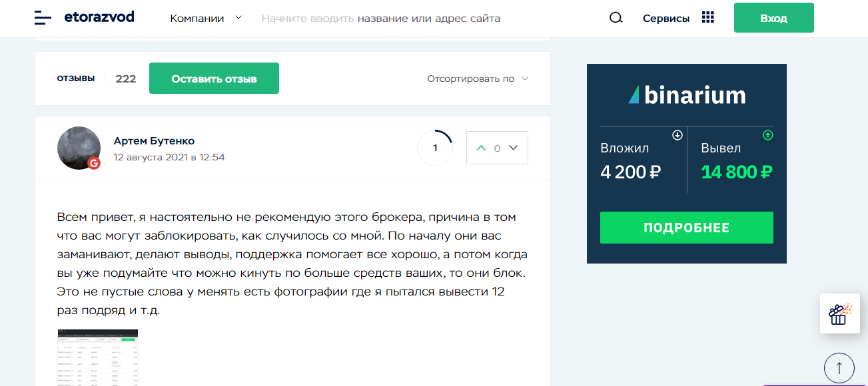
Task: Click the binarium logo banner
Action: click(687, 95)
